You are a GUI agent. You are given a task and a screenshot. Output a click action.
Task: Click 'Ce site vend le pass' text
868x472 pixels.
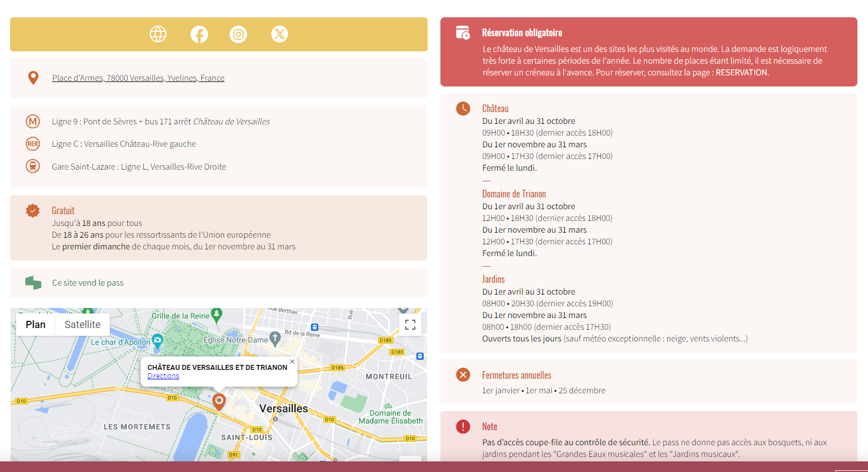pyautogui.click(x=88, y=283)
